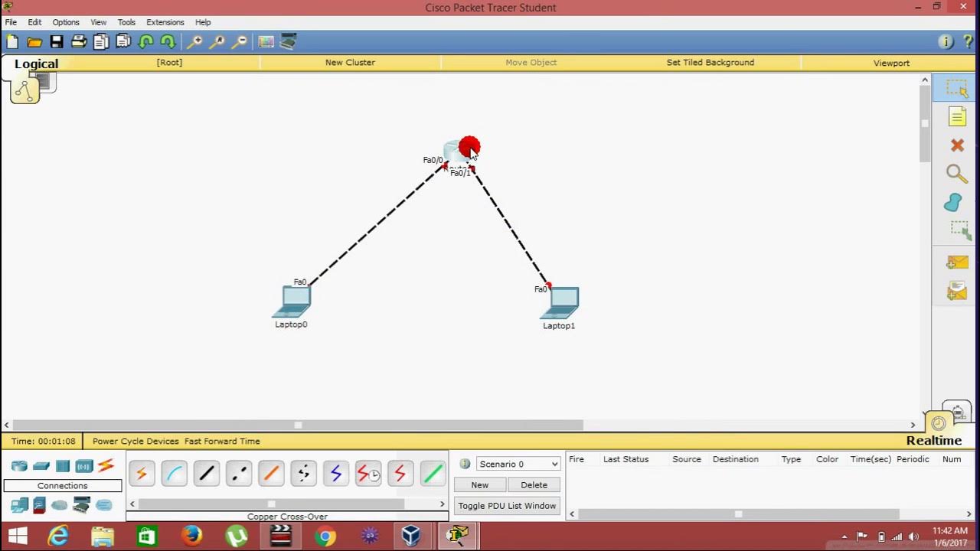Click the Paste toolbar icon

(123, 42)
